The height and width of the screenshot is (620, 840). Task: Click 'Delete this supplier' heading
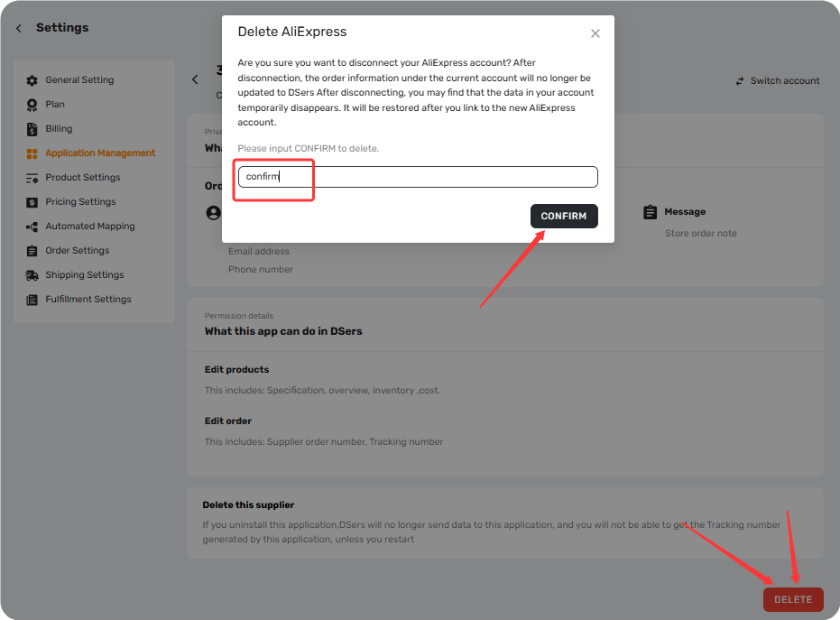pos(249,505)
